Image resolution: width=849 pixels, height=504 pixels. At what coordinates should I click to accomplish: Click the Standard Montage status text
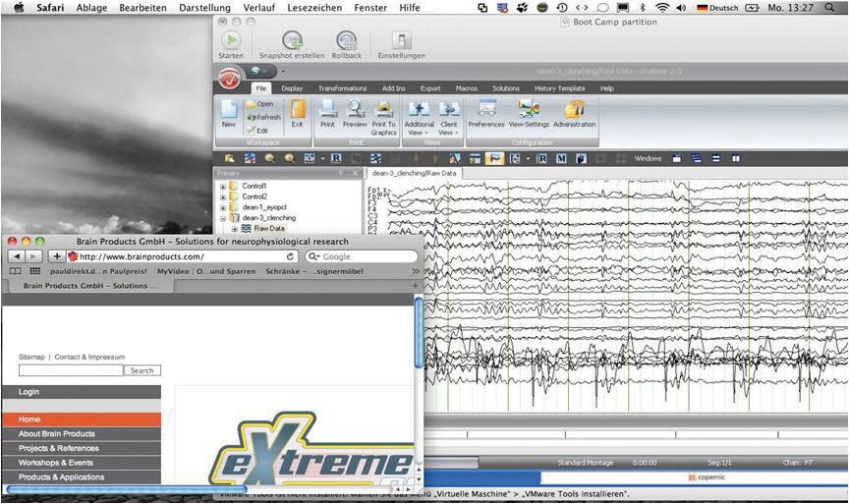click(586, 463)
